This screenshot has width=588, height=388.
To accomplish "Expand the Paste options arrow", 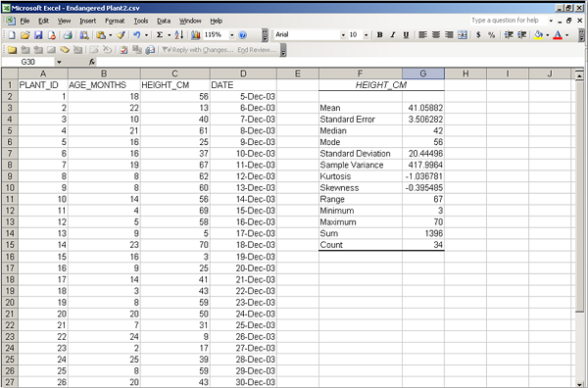I will [x=110, y=35].
